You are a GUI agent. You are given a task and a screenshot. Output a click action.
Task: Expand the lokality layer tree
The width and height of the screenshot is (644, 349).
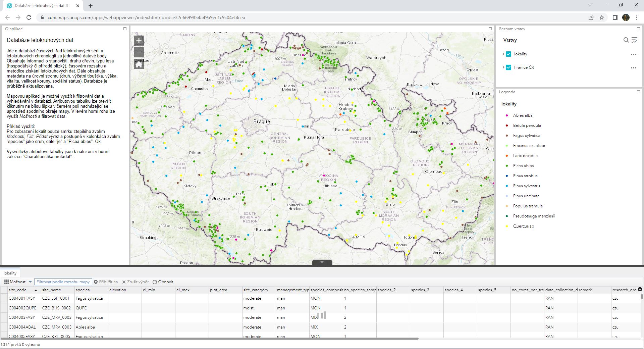pyautogui.click(x=503, y=54)
